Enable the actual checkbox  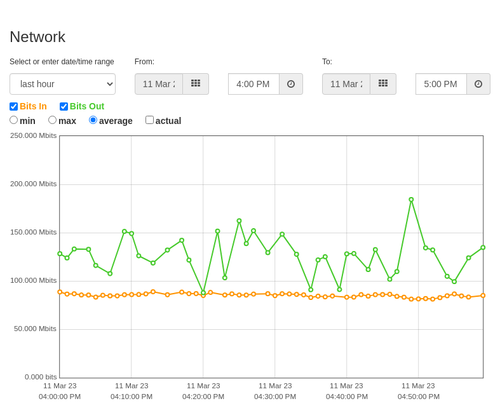pos(150,120)
